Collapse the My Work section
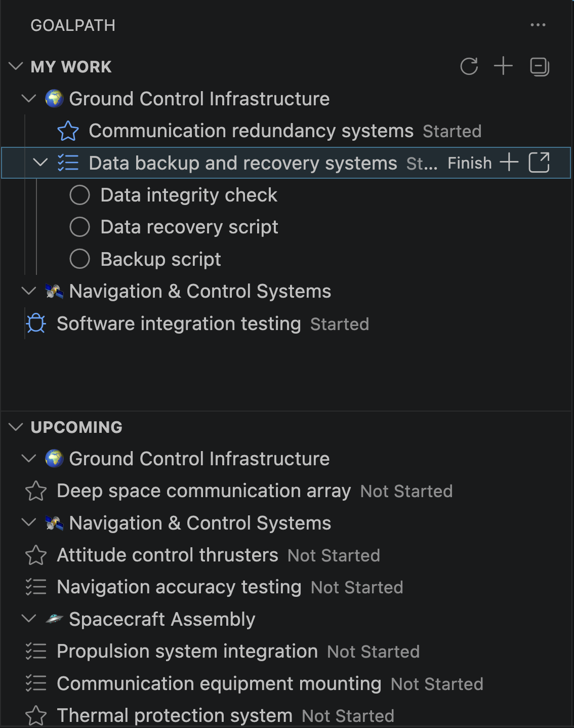 [x=16, y=66]
